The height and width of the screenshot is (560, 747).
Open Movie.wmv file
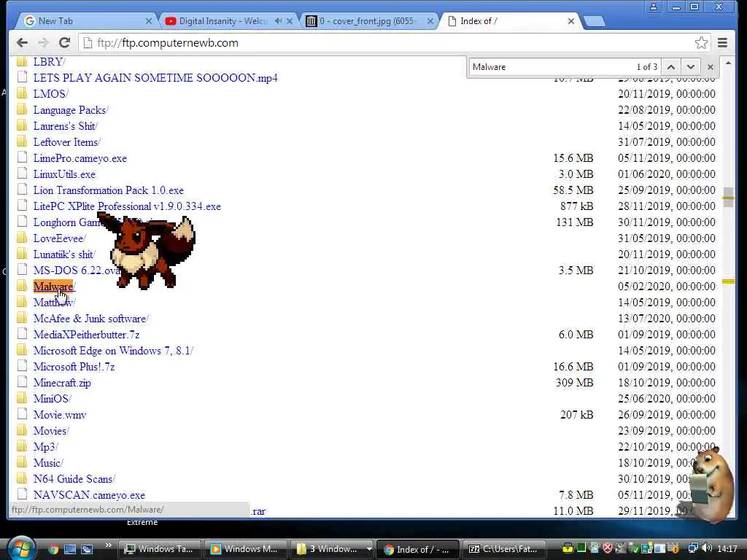pyautogui.click(x=60, y=415)
